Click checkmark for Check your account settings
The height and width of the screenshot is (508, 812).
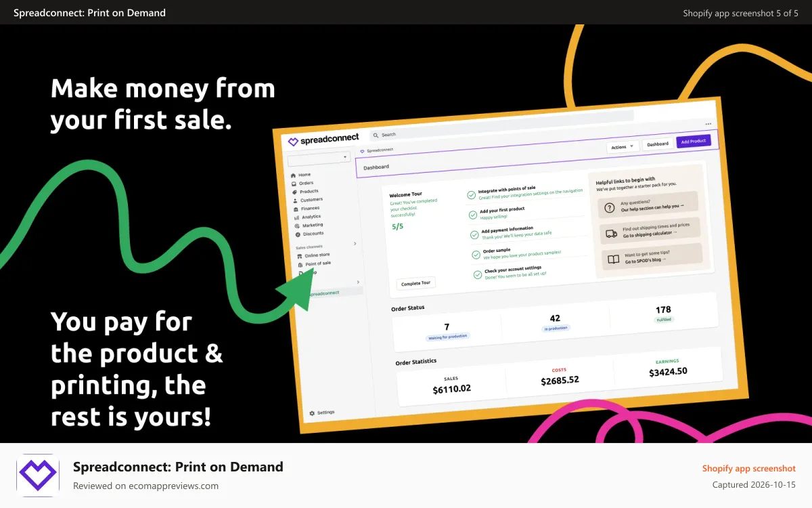coord(478,274)
